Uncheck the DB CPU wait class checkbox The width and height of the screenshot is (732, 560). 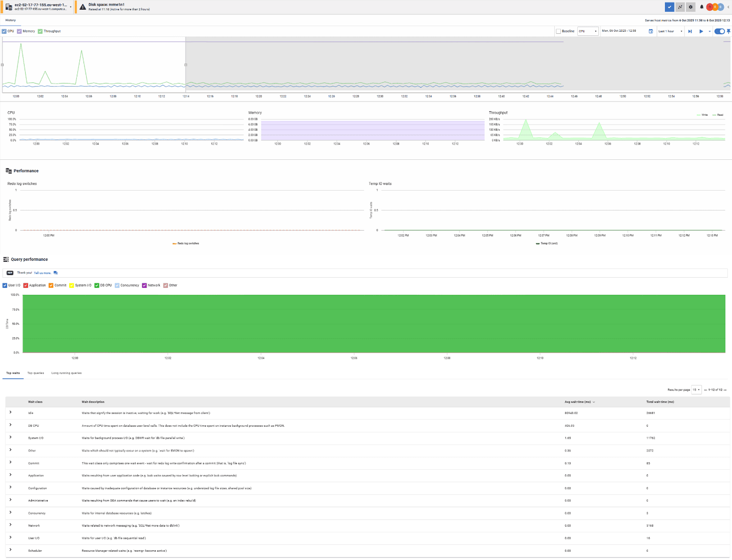97,285
